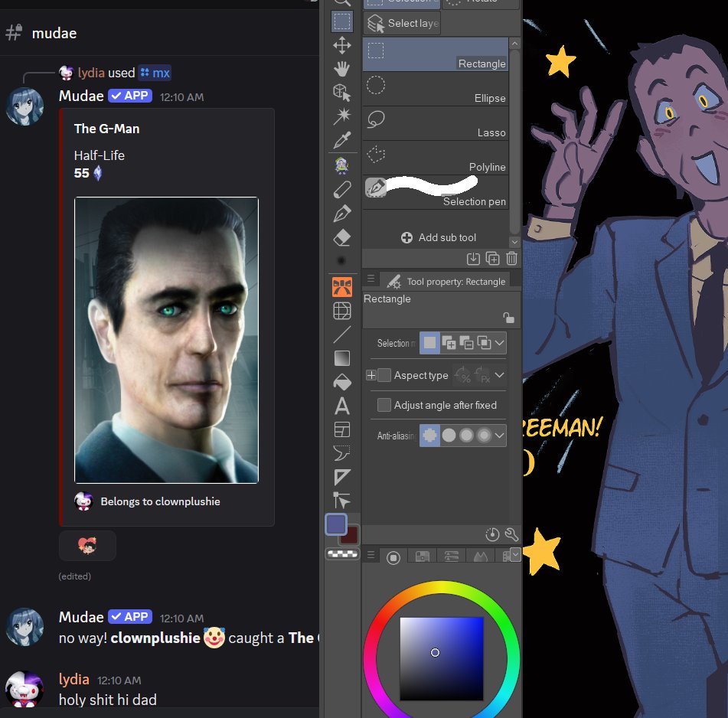Click sub tool list scroll down arrow
Image resolution: width=728 pixels, height=718 pixels.
coord(514,242)
